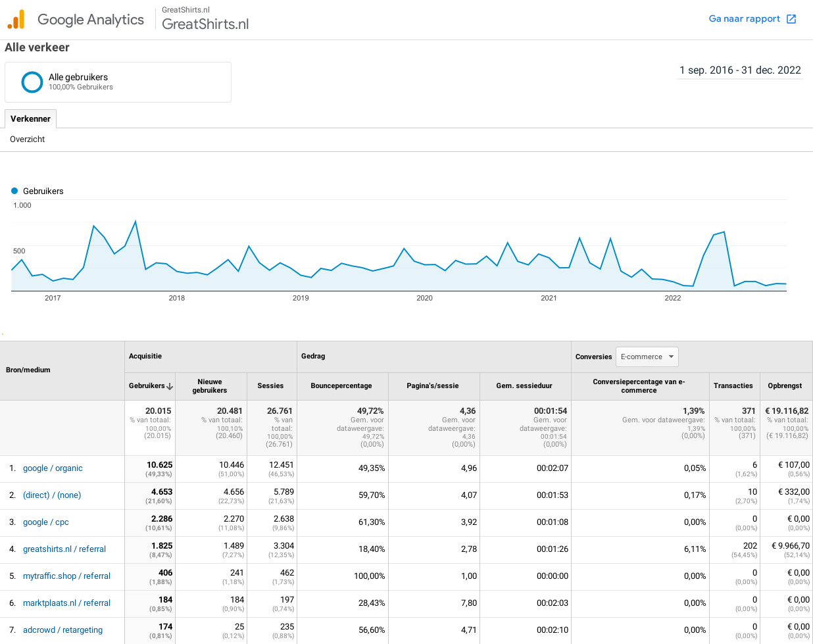Viewport: 813px width, 644px height.
Task: Sort by Gebruikers column header
Action: [x=147, y=385]
